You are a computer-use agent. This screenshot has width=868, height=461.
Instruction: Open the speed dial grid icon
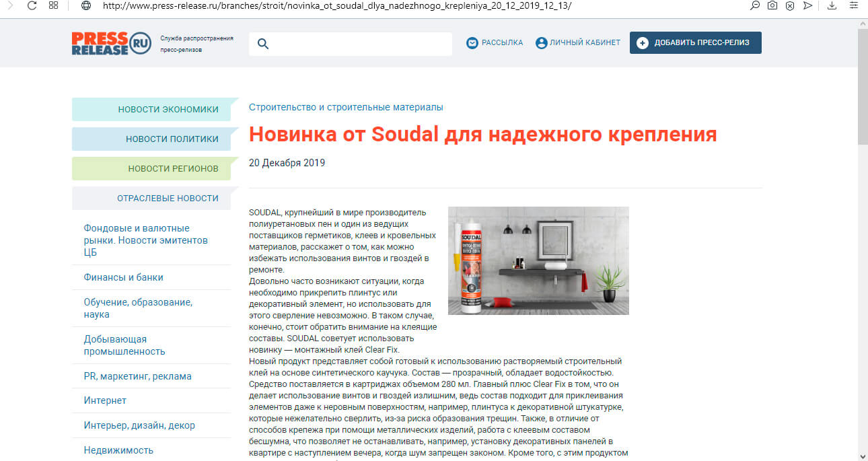click(54, 5)
